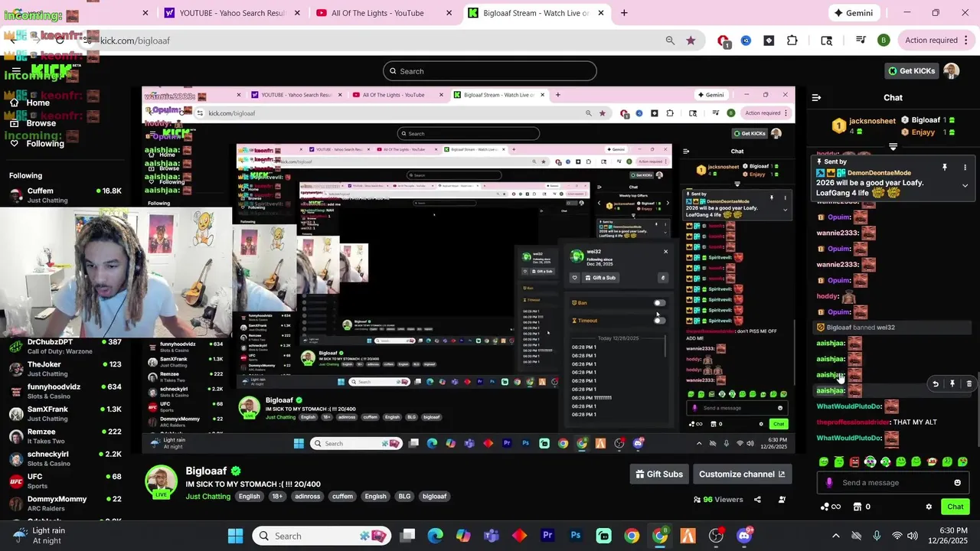Select the Bigloaaf Stream browser tab
The image size is (980, 551).
pos(537,13)
